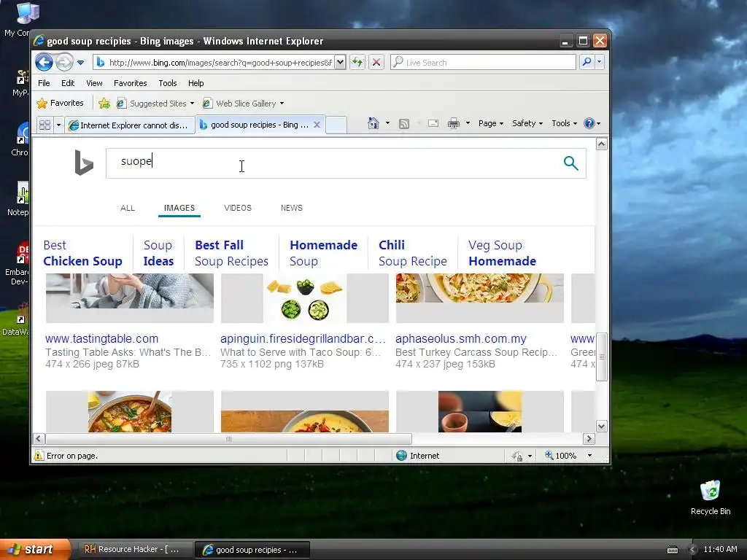
Task: Close the good soup recipies tab
Action: coord(317,125)
